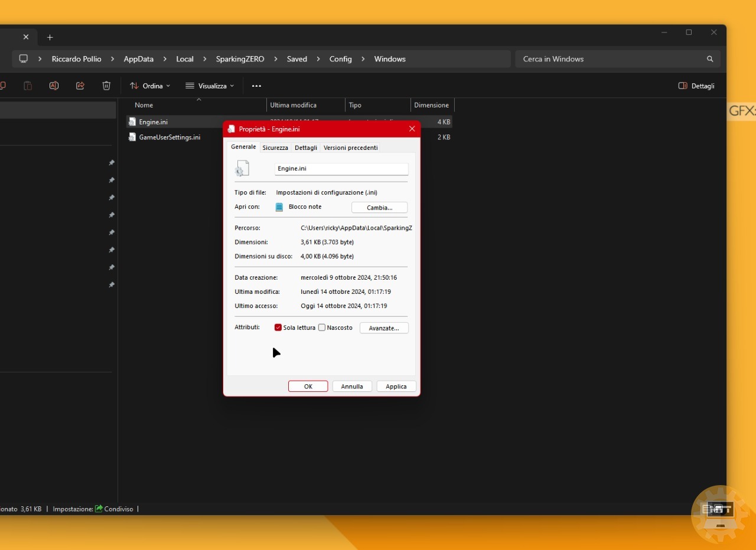Click the Cerca in Windows search box
This screenshot has width=756, height=550.
(x=617, y=59)
